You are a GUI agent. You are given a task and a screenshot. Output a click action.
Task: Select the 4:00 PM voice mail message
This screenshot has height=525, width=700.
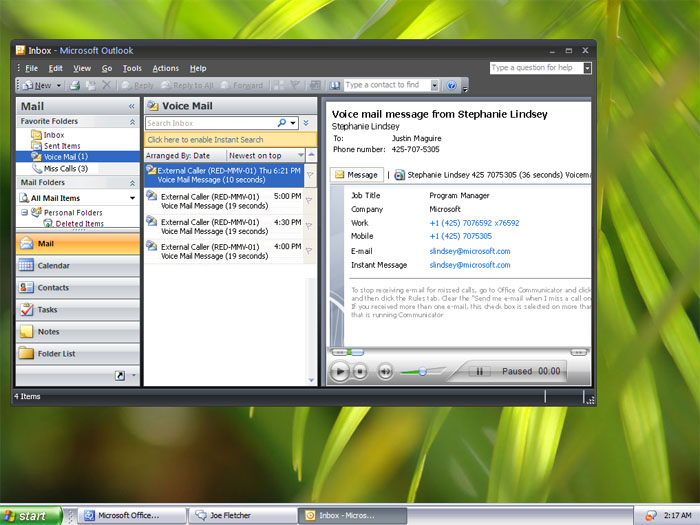(x=225, y=251)
